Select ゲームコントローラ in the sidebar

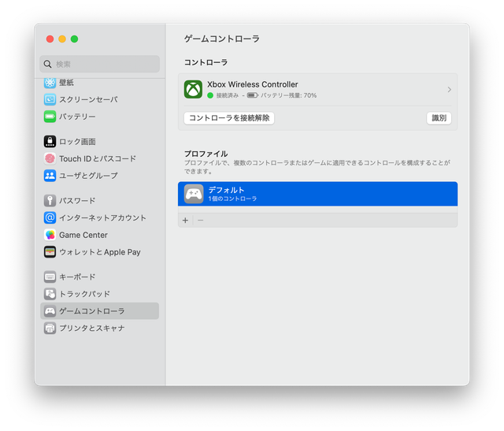coord(100,311)
